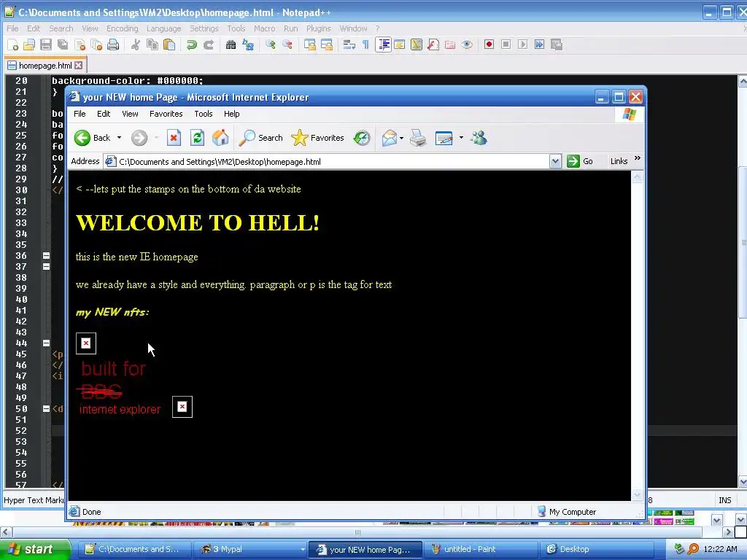
Task: Open the Mail icon dropdown arrow
Action: click(x=402, y=138)
